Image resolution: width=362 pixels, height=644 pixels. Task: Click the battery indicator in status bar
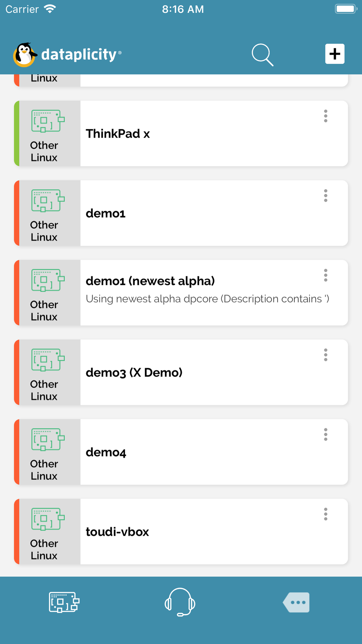(345, 9)
